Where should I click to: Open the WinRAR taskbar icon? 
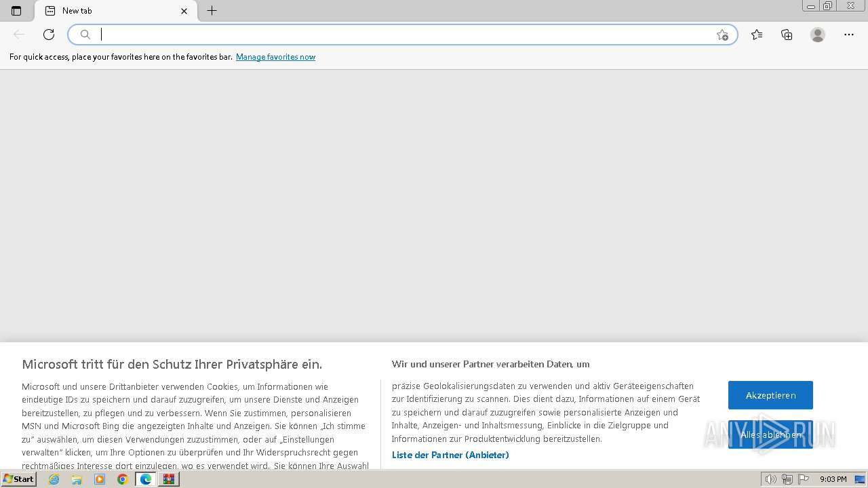coord(169,479)
